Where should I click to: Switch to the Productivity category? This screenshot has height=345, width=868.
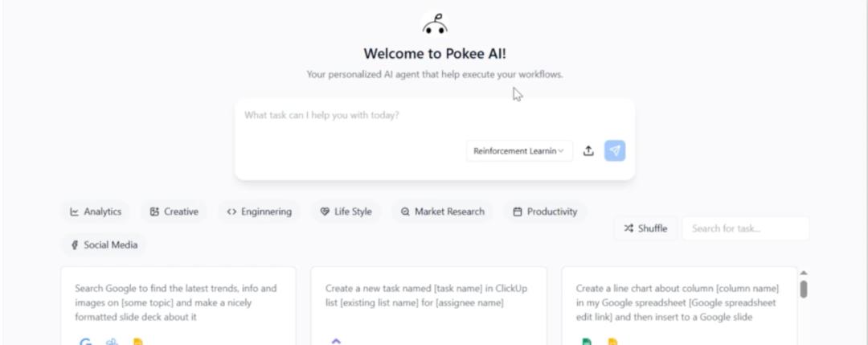click(x=545, y=212)
